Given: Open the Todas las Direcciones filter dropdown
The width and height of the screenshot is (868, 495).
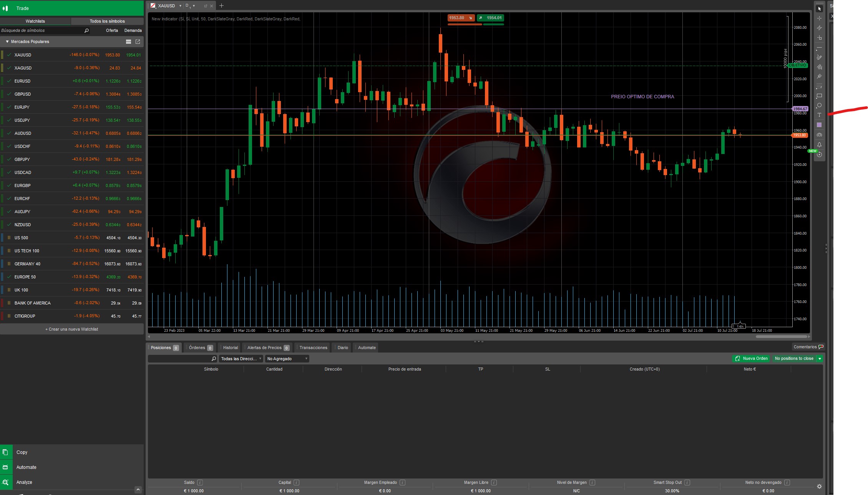Looking at the screenshot, I should click(x=241, y=359).
